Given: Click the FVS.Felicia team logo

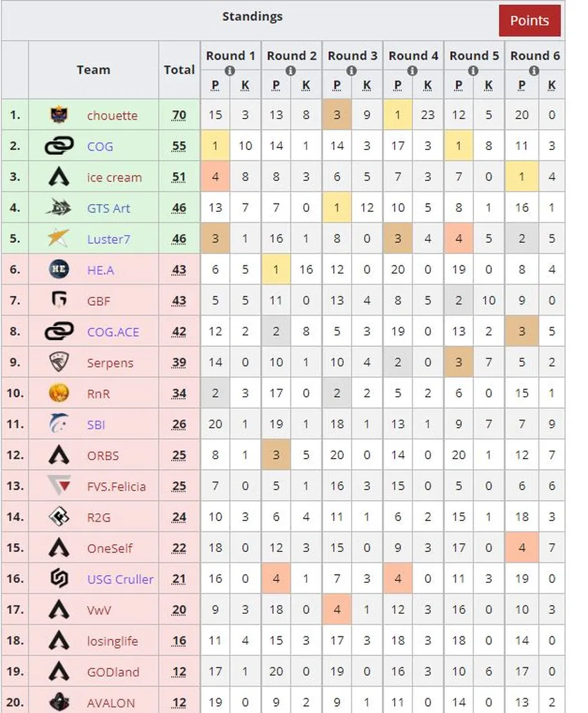Looking at the screenshot, I should click(59, 486).
